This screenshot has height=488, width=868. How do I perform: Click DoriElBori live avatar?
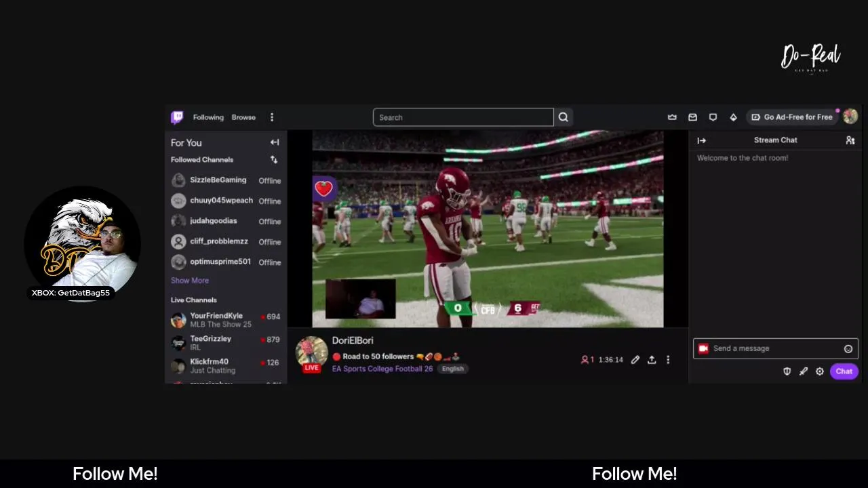[311, 353]
